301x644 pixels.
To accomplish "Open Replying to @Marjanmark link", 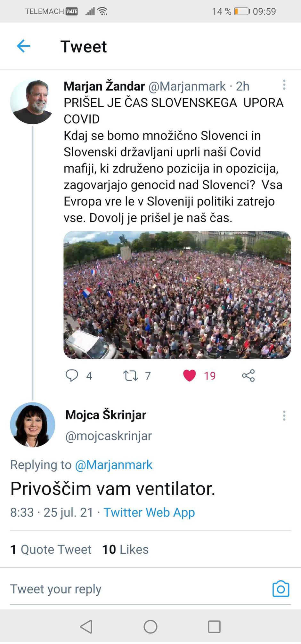I will (x=114, y=465).
